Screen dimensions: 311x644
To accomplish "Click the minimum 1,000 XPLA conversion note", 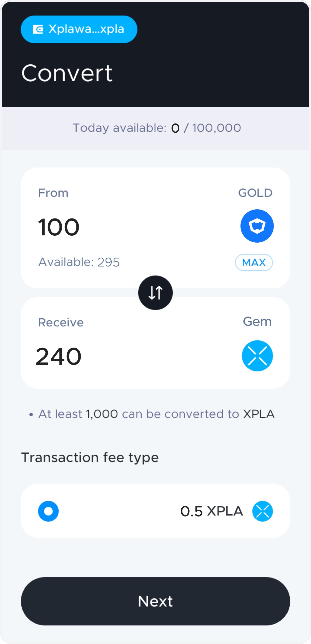I will pos(156,414).
